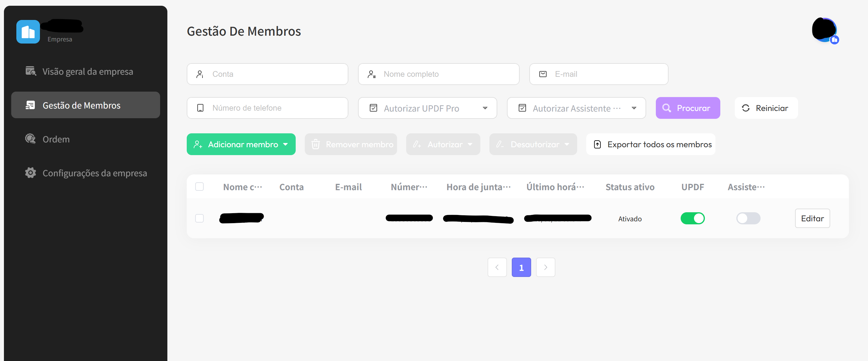Click the refresh icon in Reiniciar
The image size is (868, 361).
(745, 108)
